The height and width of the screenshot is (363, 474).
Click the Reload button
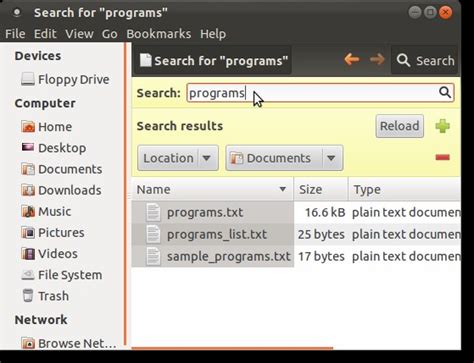[400, 126]
